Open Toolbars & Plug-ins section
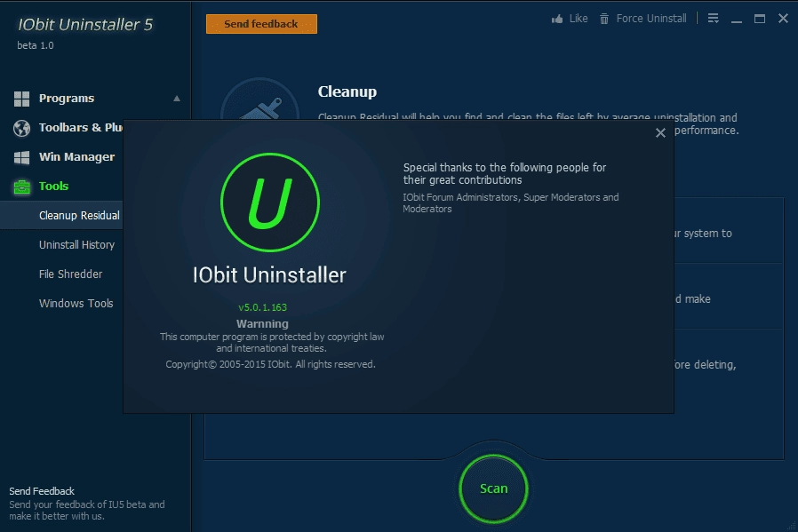The width and height of the screenshot is (798, 532). click(x=80, y=128)
